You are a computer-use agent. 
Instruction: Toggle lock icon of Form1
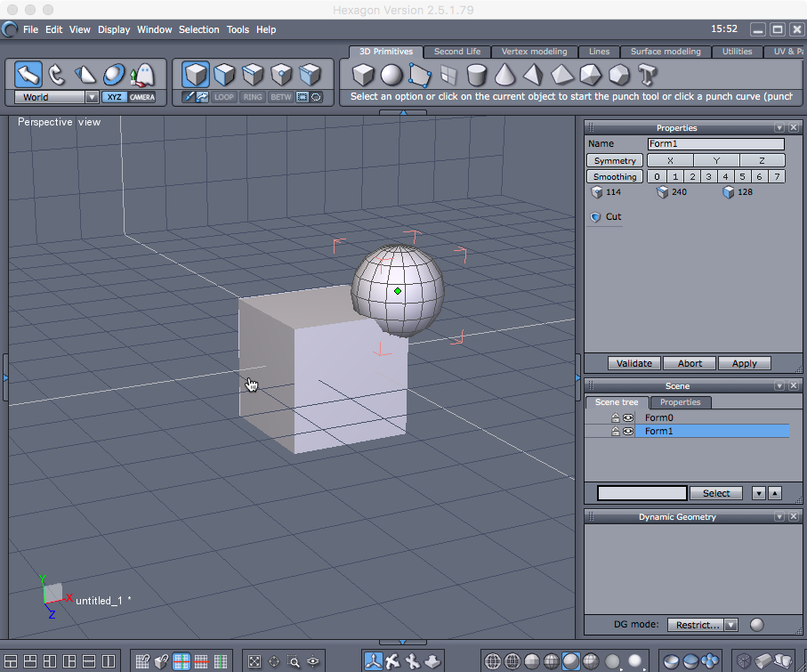point(615,431)
